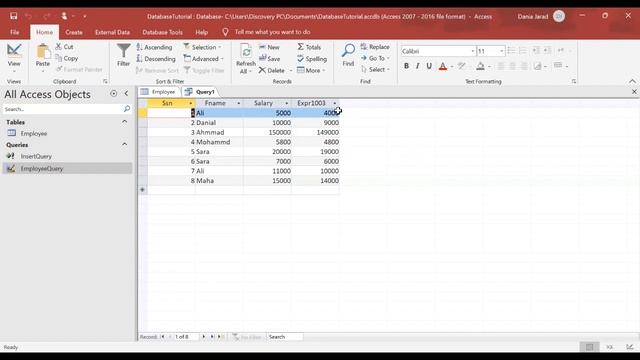Select the Salary cell 150000
640x360 pixels.
267,132
